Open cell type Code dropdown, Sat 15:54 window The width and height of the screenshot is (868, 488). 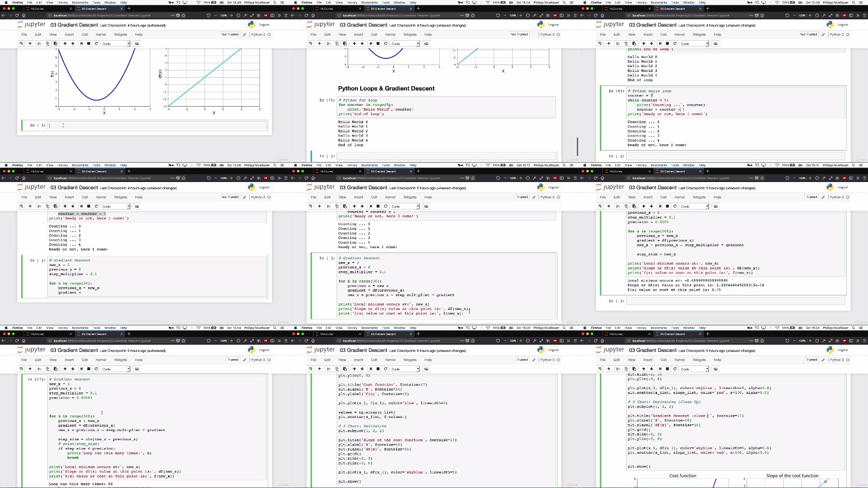pos(115,369)
